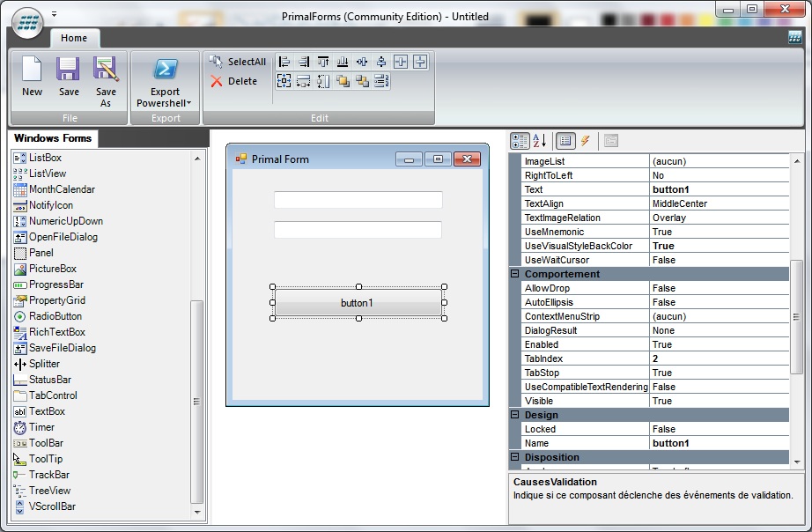Collapse the Design property category
The height and width of the screenshot is (532, 812).
point(514,414)
